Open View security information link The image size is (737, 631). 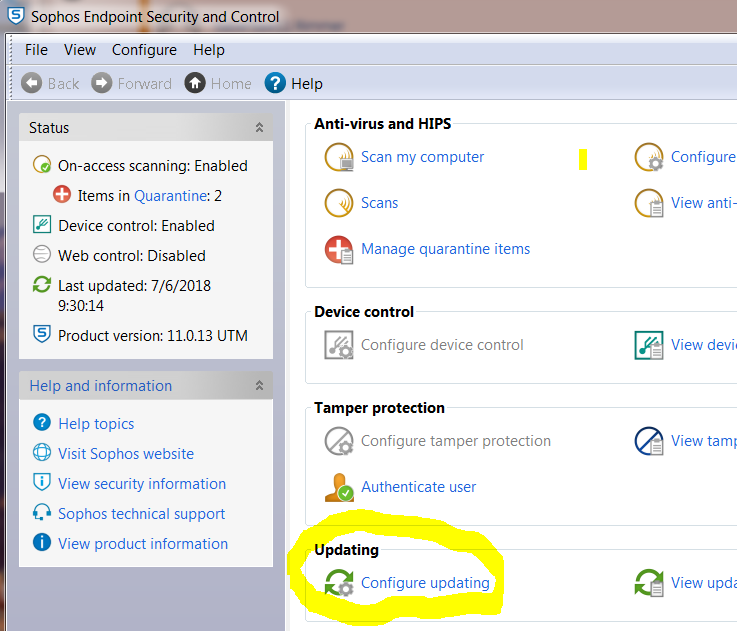[142, 484]
